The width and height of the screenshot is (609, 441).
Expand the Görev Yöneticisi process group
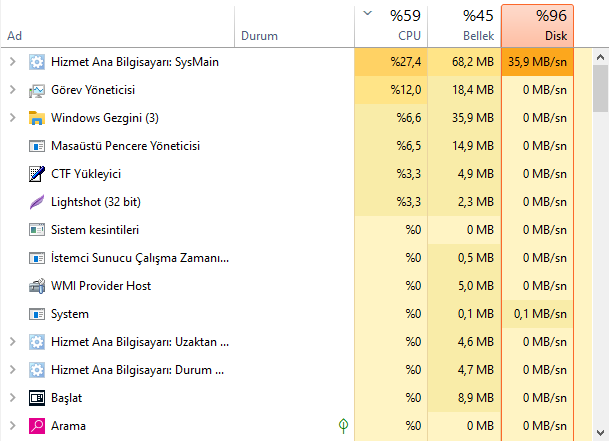12,90
